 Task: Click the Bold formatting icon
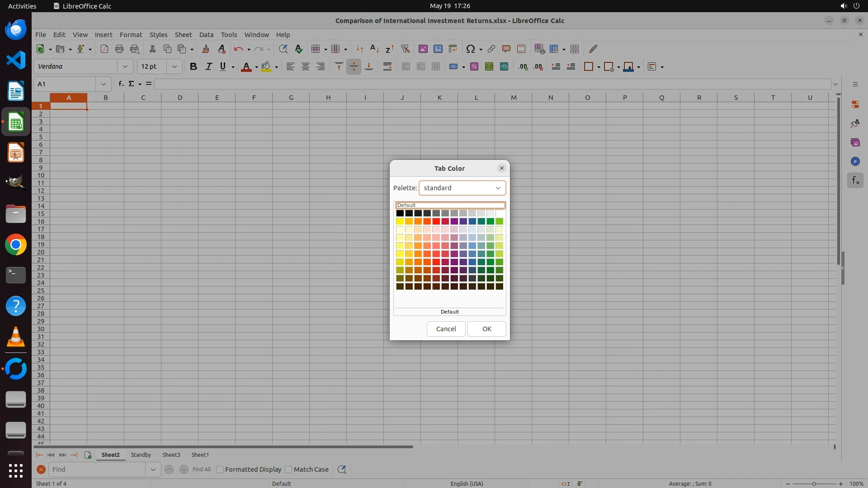tap(193, 67)
